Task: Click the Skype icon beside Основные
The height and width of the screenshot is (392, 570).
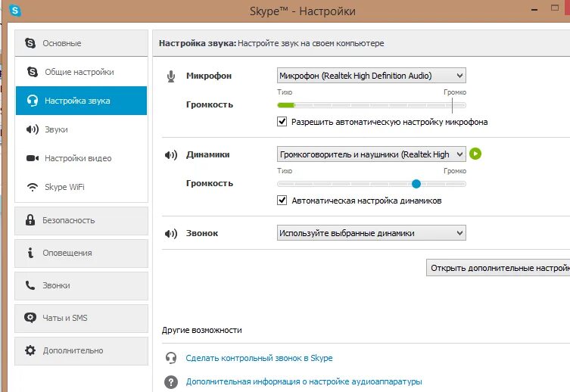Action: pyautogui.click(x=30, y=43)
